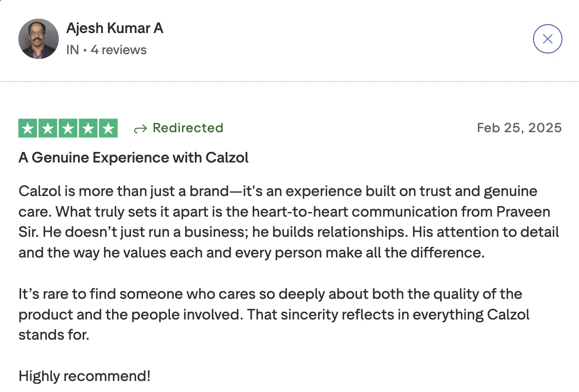Click the IN country code label
579x392 pixels.
72,50
